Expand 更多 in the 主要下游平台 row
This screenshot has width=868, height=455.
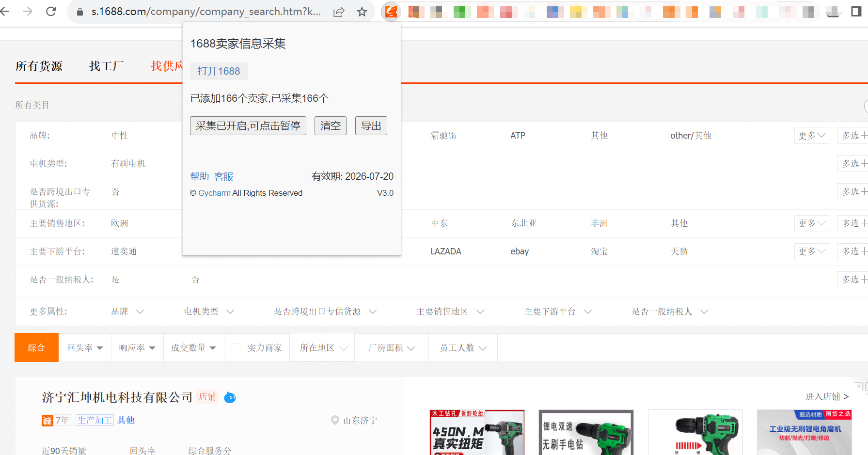[812, 251]
